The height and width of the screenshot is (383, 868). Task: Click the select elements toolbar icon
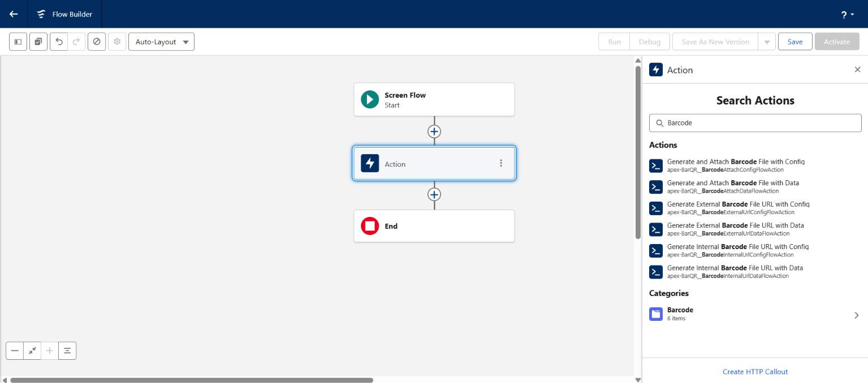(38, 42)
